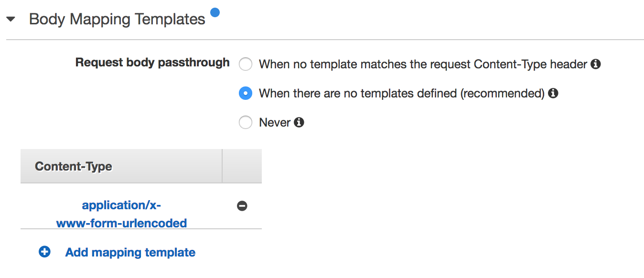The image size is (644, 278).
Task: Open info icon next to Never
Action: [x=299, y=123]
